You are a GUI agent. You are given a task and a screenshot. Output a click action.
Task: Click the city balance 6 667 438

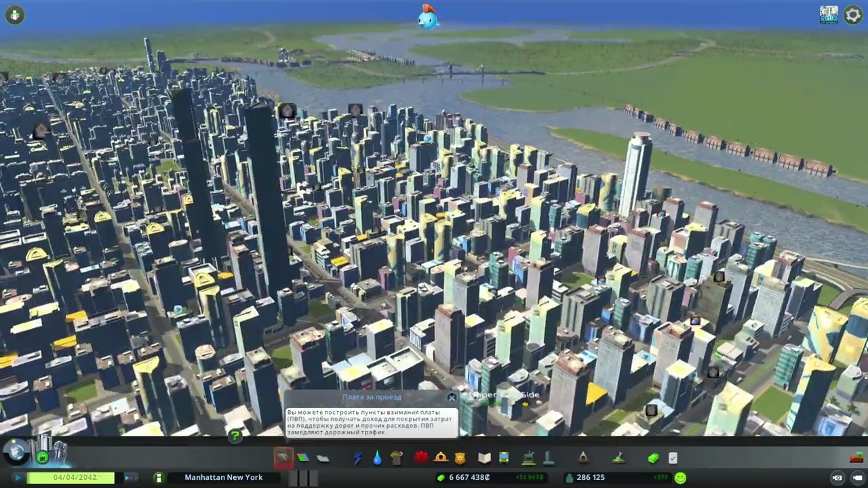coord(469,478)
